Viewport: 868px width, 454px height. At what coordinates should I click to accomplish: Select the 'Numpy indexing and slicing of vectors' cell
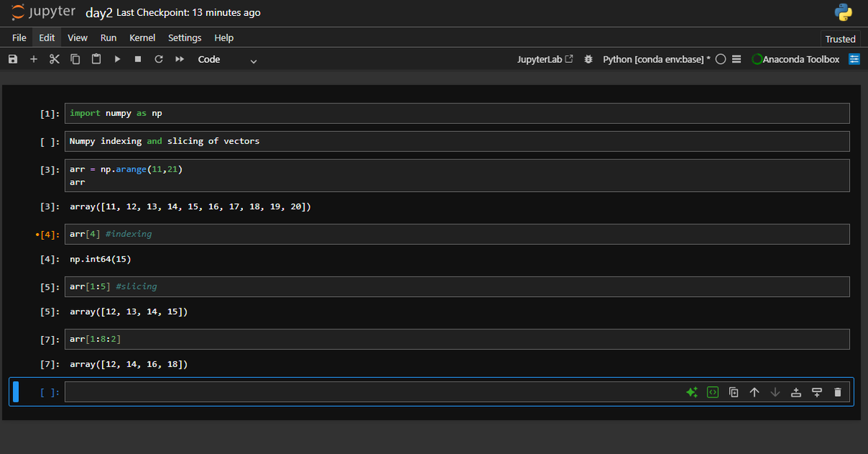457,141
